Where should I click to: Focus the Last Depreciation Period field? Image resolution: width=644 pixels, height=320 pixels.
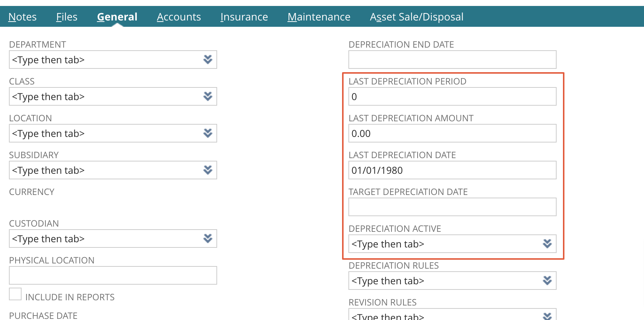coord(452,96)
